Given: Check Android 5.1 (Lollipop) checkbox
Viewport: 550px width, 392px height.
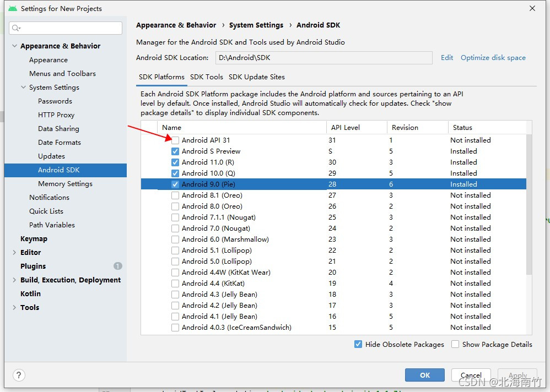Looking at the screenshot, I should (175, 251).
